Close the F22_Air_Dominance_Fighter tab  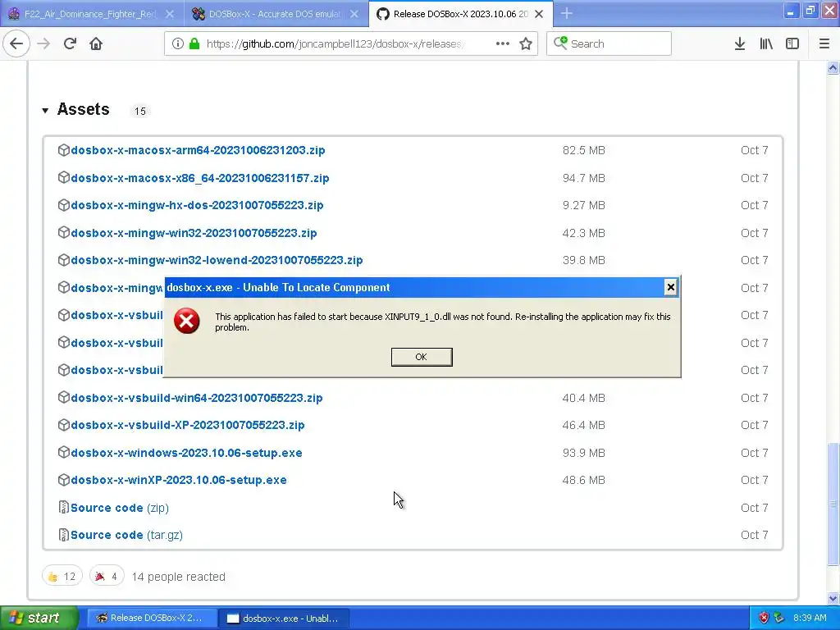point(169,14)
